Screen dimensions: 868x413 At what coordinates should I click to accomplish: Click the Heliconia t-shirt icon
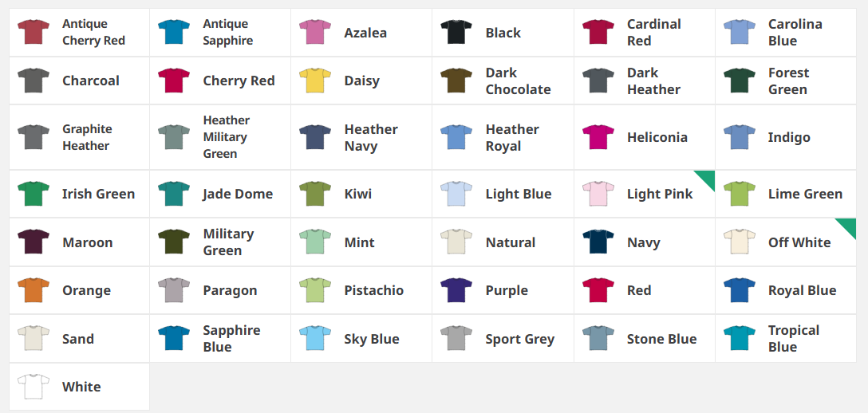tap(598, 137)
